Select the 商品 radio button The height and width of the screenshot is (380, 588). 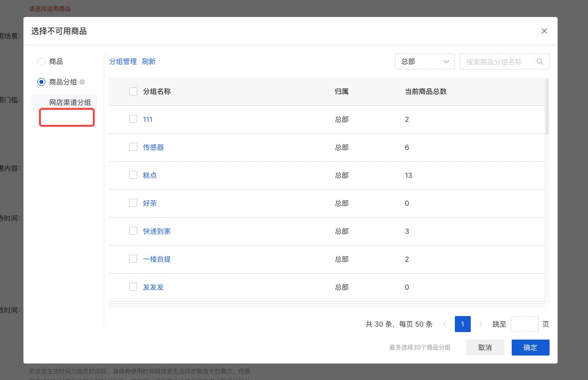[41, 61]
